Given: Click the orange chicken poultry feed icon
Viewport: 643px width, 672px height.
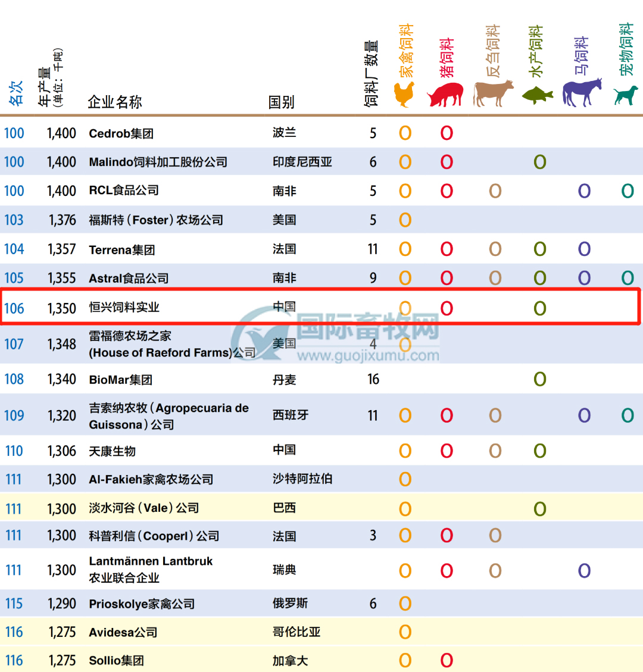Looking at the screenshot, I should pos(404,94).
